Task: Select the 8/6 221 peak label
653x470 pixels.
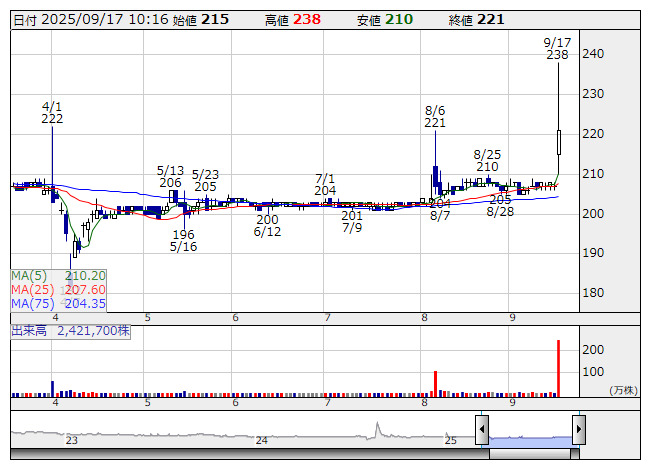Action: 435,117
